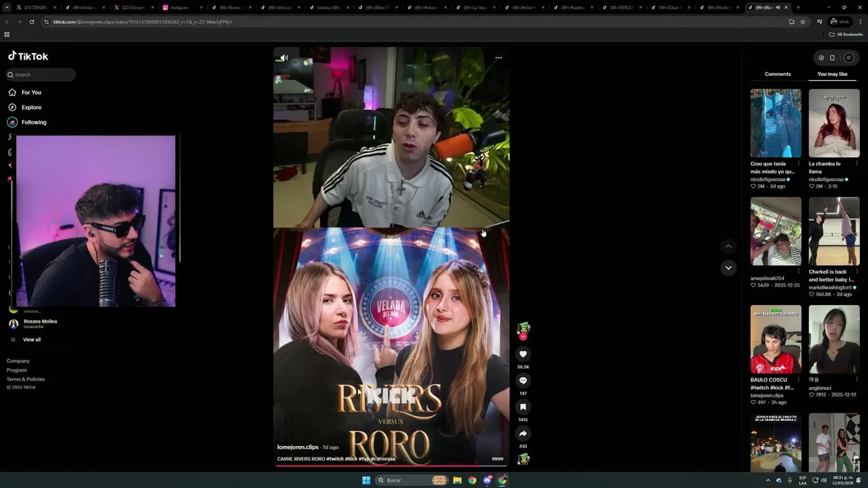This screenshot has width=868, height=488.
Task: Open the lomejoren.clips profile from caption
Action: 298,447
